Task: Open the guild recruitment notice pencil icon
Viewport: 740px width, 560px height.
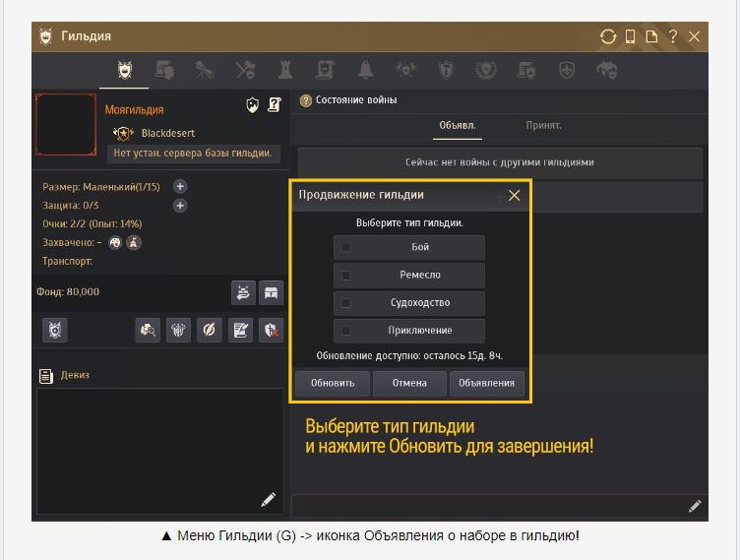Action: click(x=240, y=330)
